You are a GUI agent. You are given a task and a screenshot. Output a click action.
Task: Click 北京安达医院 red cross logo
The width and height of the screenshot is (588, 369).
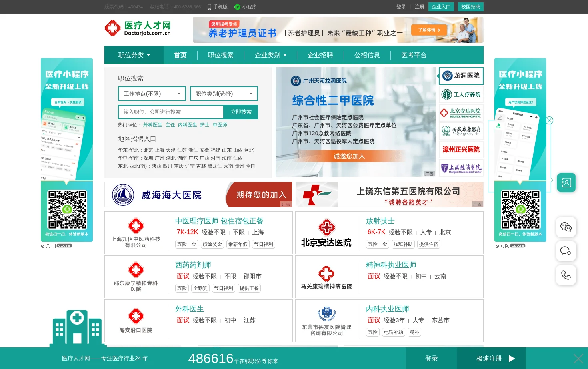click(326, 227)
